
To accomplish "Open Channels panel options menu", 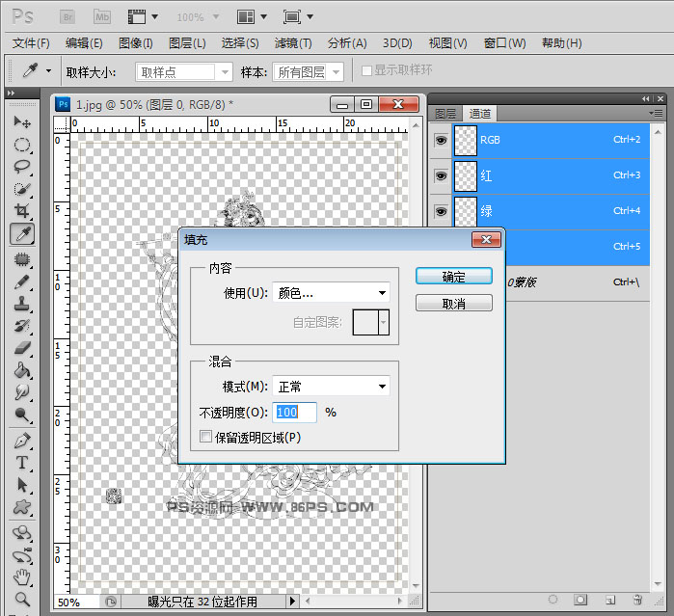I will point(656,113).
